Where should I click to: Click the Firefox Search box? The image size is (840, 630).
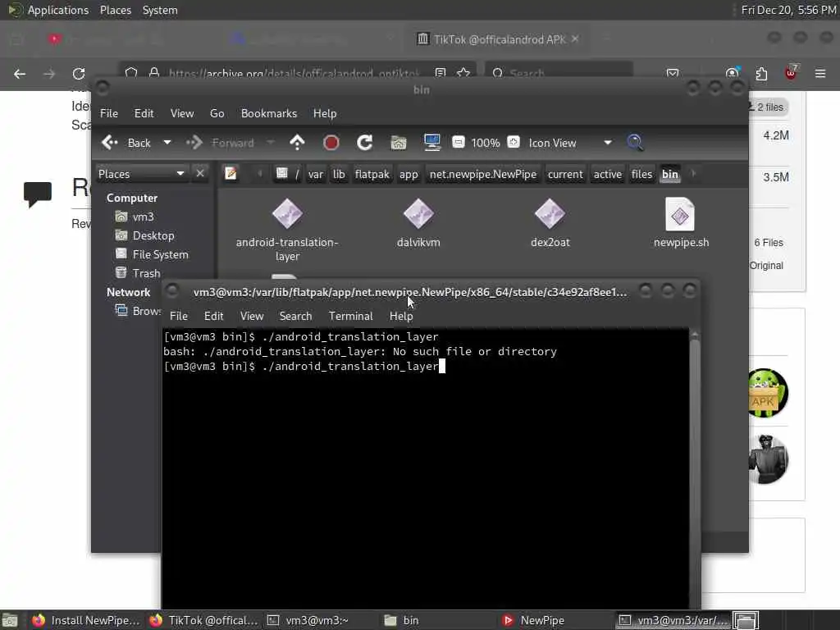[x=559, y=73]
